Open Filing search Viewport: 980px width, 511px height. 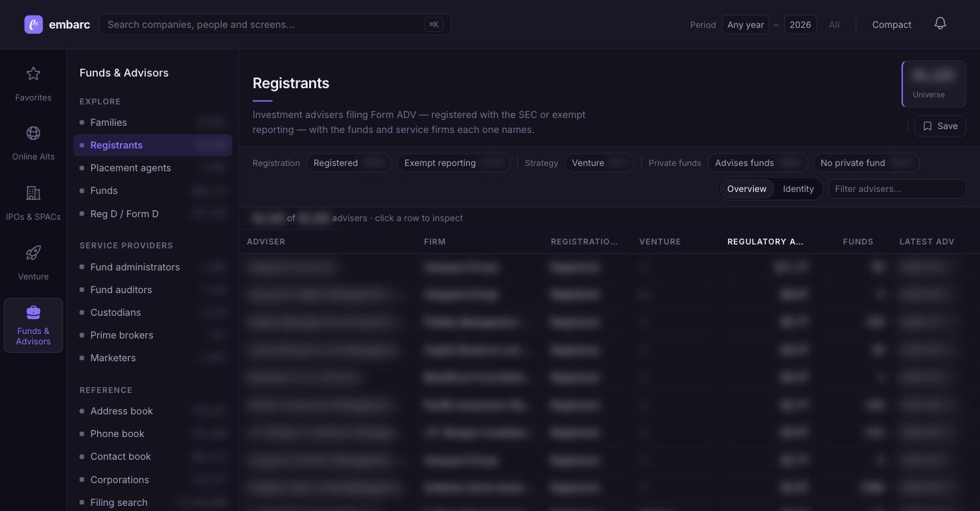point(152,503)
